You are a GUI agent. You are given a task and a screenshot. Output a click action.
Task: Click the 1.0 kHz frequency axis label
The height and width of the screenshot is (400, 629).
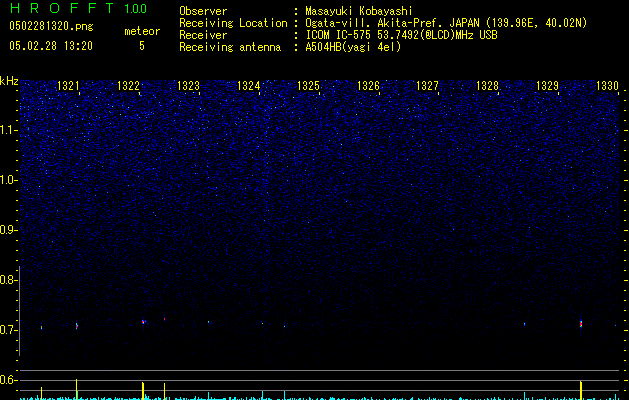(x=8, y=180)
